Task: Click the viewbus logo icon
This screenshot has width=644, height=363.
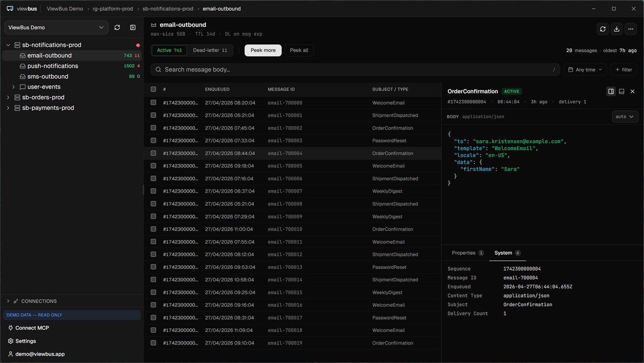Action: pyautogui.click(x=10, y=9)
